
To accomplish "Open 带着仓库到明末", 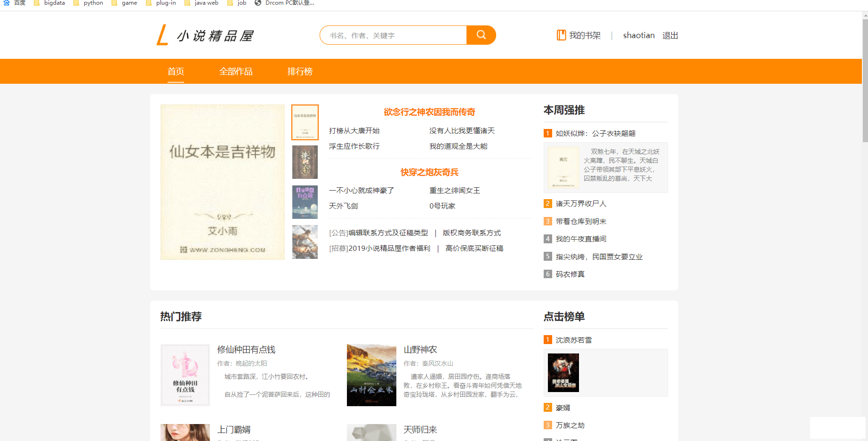I will (581, 222).
